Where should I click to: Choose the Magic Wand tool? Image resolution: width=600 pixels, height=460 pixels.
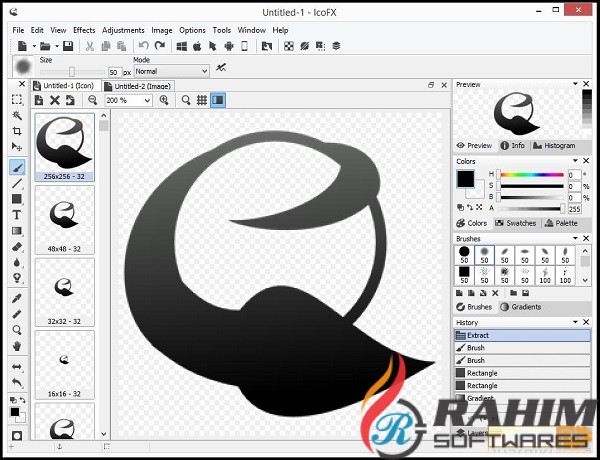click(x=17, y=115)
